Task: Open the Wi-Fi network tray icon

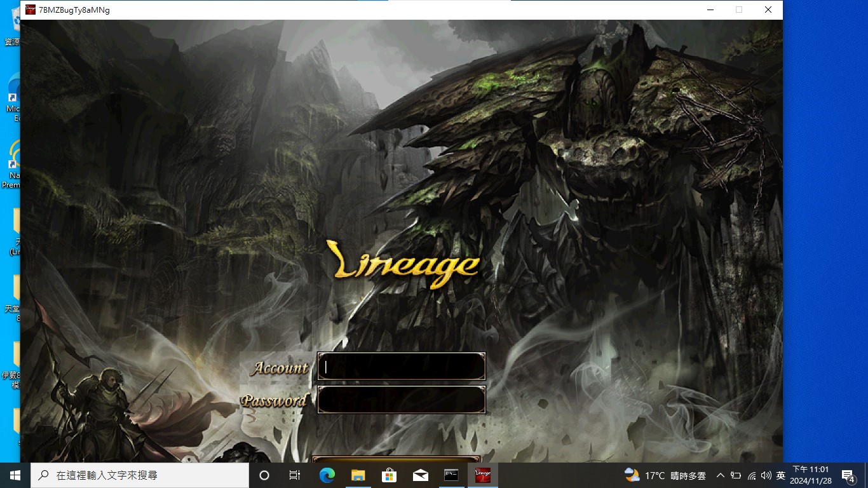Action: point(752,475)
